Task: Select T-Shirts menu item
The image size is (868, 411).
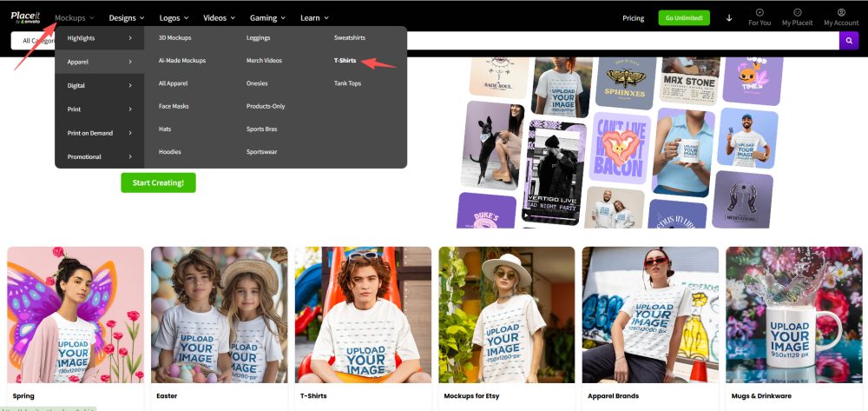Action: pyautogui.click(x=345, y=60)
